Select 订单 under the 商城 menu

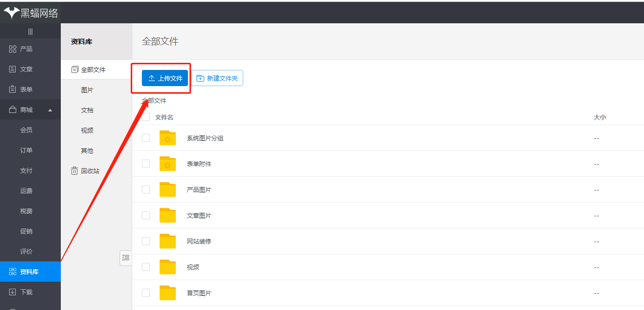(x=26, y=150)
